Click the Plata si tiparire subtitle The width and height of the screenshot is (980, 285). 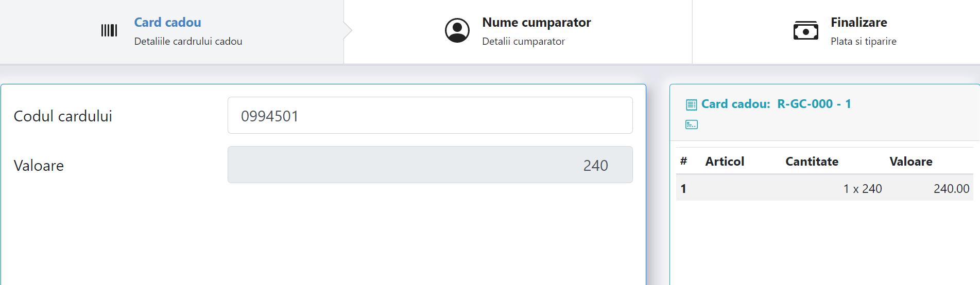point(864,41)
